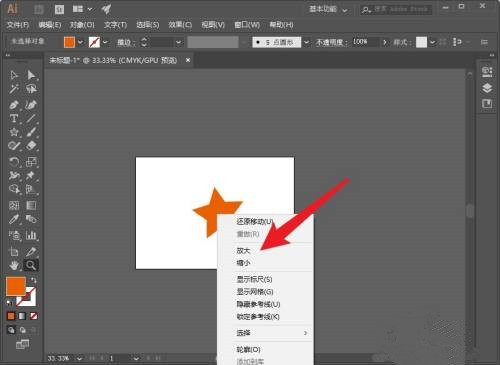
Task: Pick the Puppet Warp pin tool
Action: coord(31,175)
